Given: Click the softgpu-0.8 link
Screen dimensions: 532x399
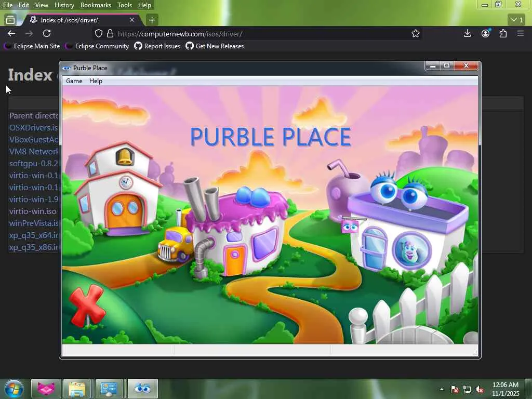Looking at the screenshot, I should [34, 164].
